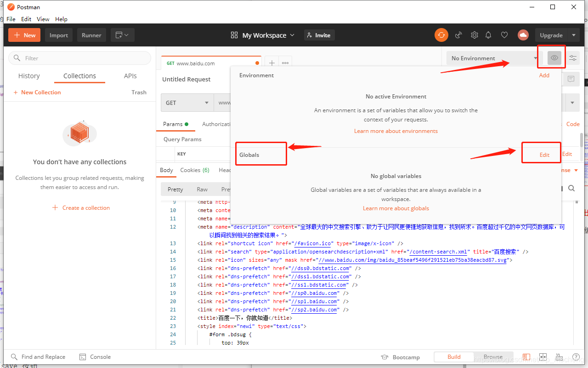The height and width of the screenshot is (368, 588).
Task: Click the Runner button
Action: pos(91,35)
